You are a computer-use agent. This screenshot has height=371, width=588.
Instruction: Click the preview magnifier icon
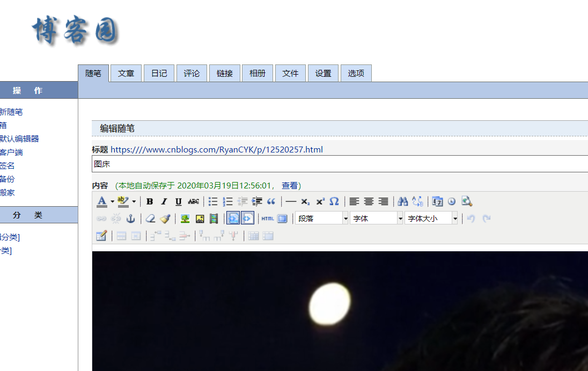coord(467,201)
